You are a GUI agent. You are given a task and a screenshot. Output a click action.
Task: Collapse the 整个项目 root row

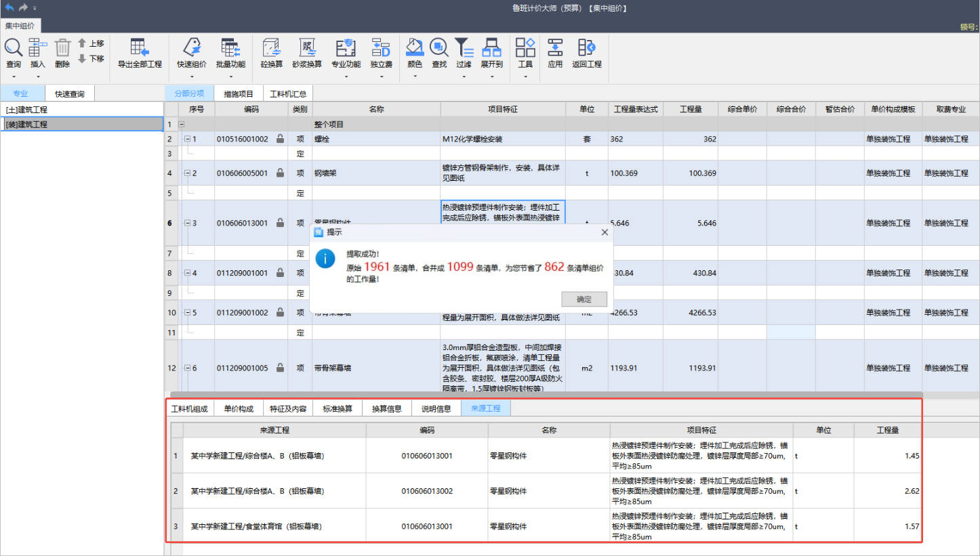tap(181, 125)
